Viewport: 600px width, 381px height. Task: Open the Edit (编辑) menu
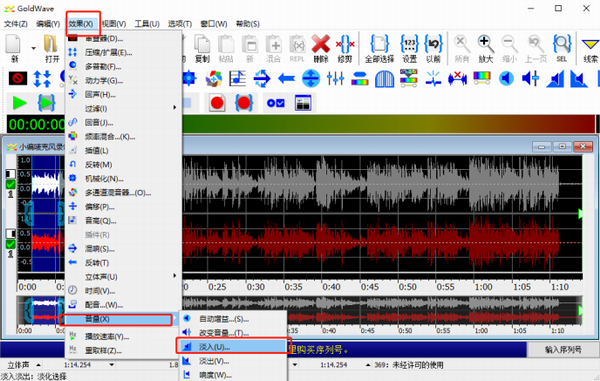click(x=48, y=24)
